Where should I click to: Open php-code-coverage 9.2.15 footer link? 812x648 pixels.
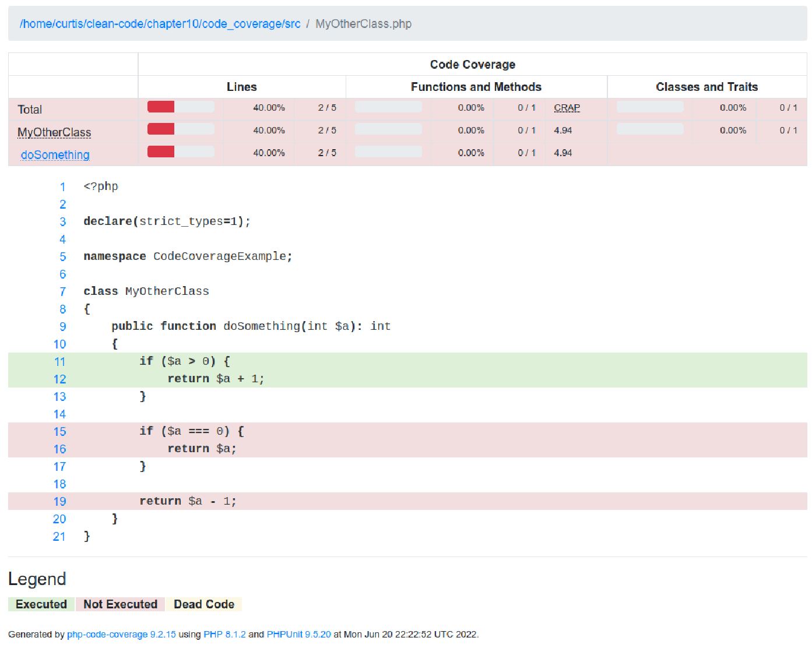point(121,634)
